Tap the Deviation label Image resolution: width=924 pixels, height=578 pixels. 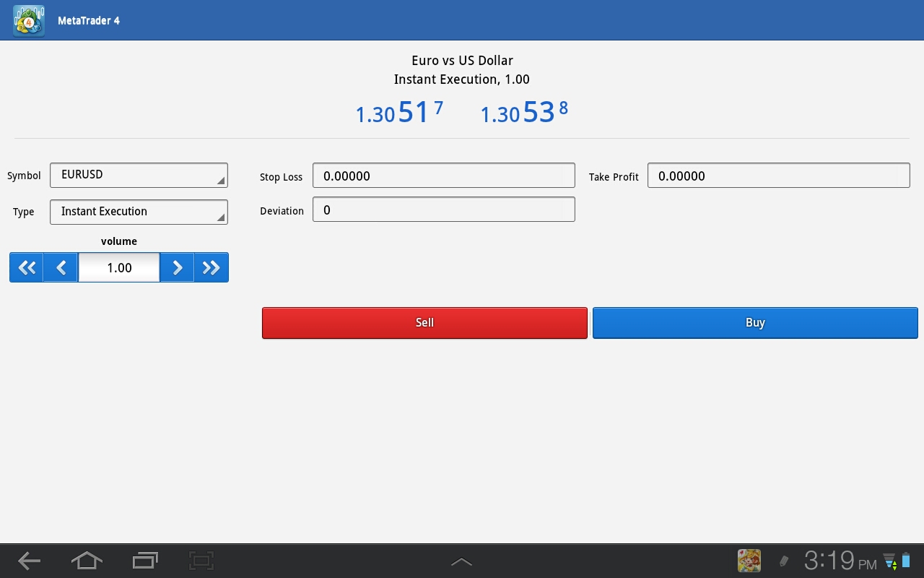pyautogui.click(x=282, y=211)
